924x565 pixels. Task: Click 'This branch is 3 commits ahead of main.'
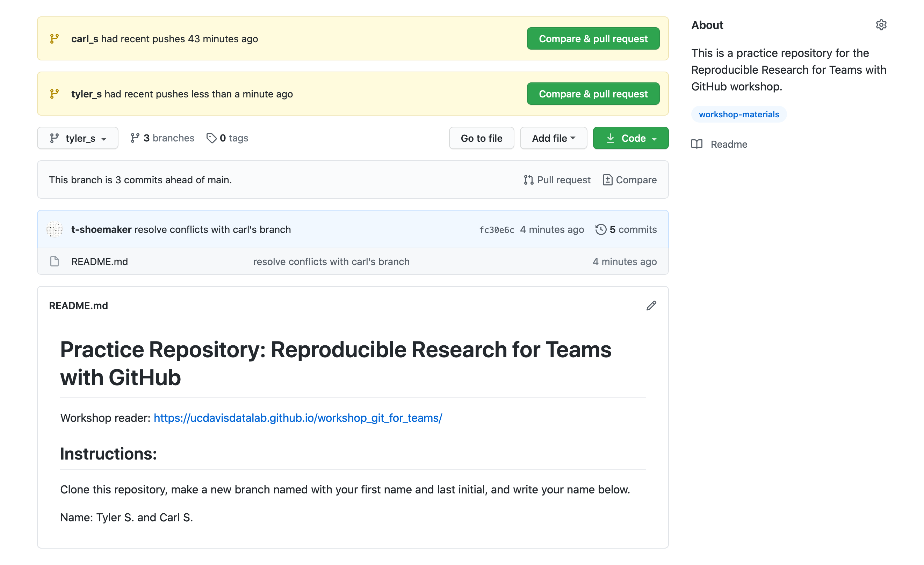point(140,180)
